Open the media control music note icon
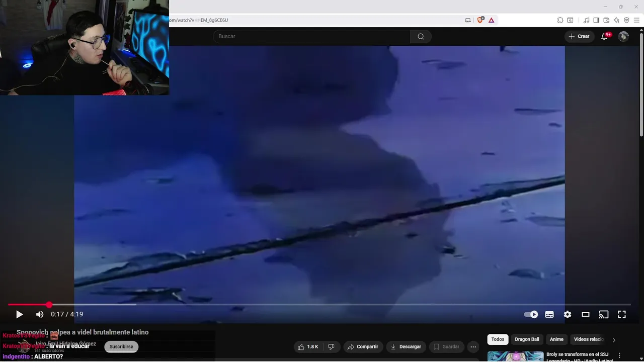 click(x=586, y=20)
